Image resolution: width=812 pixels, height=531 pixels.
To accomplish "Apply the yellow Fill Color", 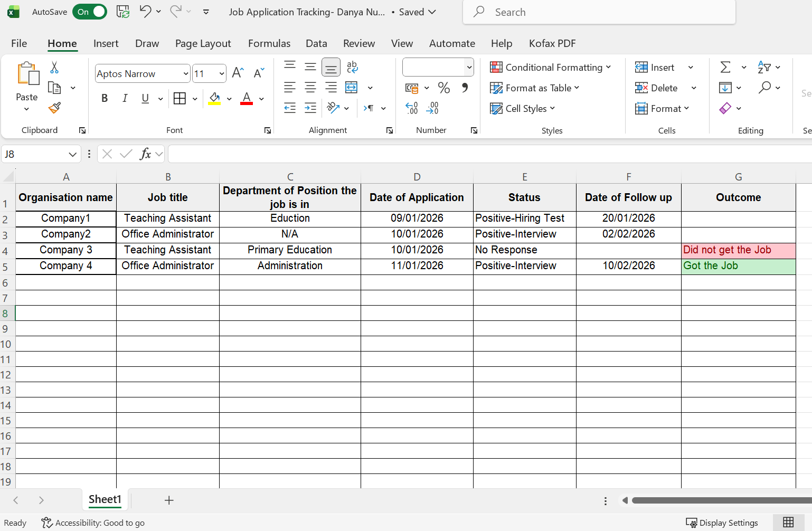I will (x=214, y=99).
